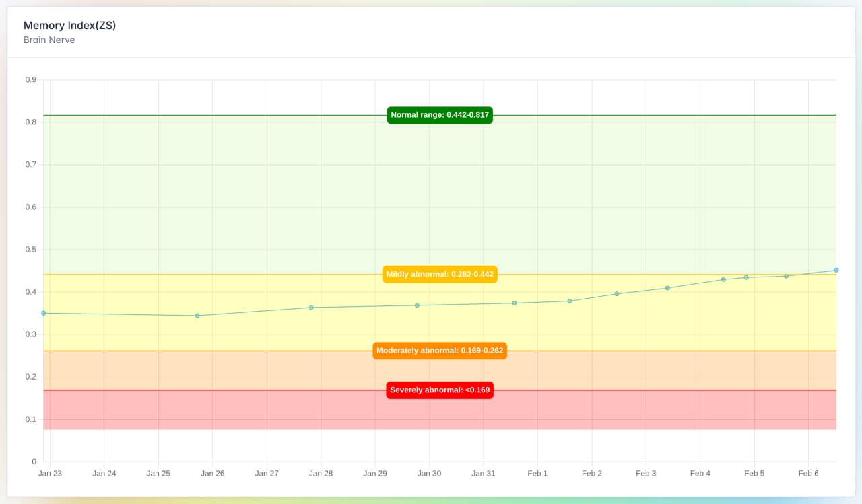Click the 'Feb 1' x-axis date label
The height and width of the screenshot is (504, 862).
537,474
